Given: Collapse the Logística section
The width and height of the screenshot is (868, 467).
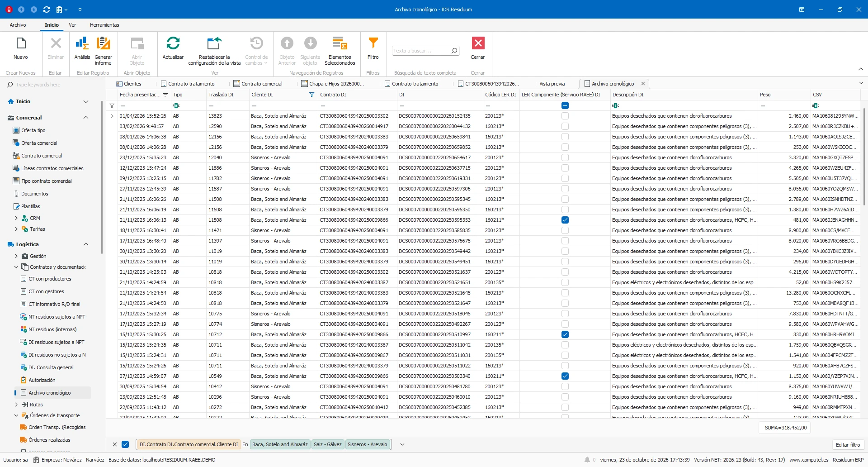Looking at the screenshot, I should pyautogui.click(x=86, y=244).
